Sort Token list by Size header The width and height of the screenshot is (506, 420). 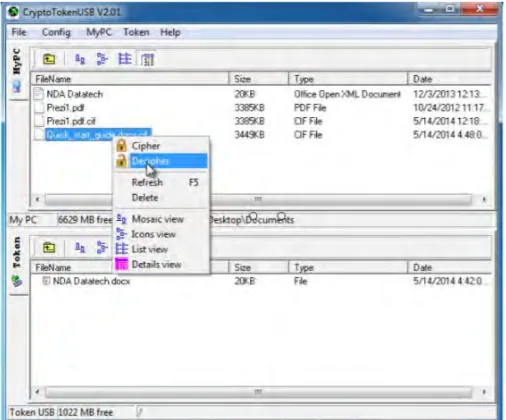pyautogui.click(x=259, y=267)
